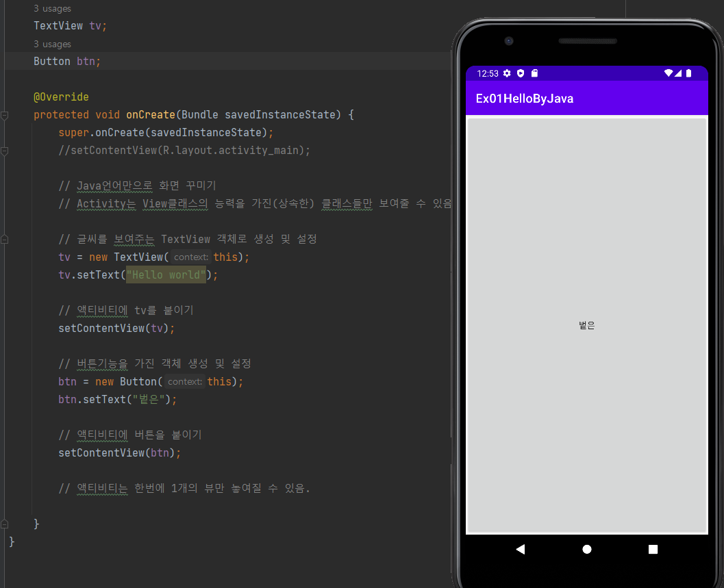Click the cellular signal icon in status bar
Viewport: 724px width, 588px height.
[678, 73]
